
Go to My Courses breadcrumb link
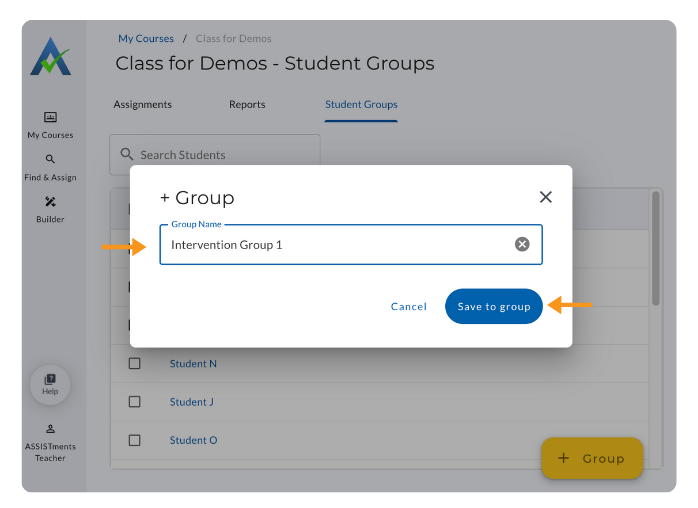click(146, 39)
